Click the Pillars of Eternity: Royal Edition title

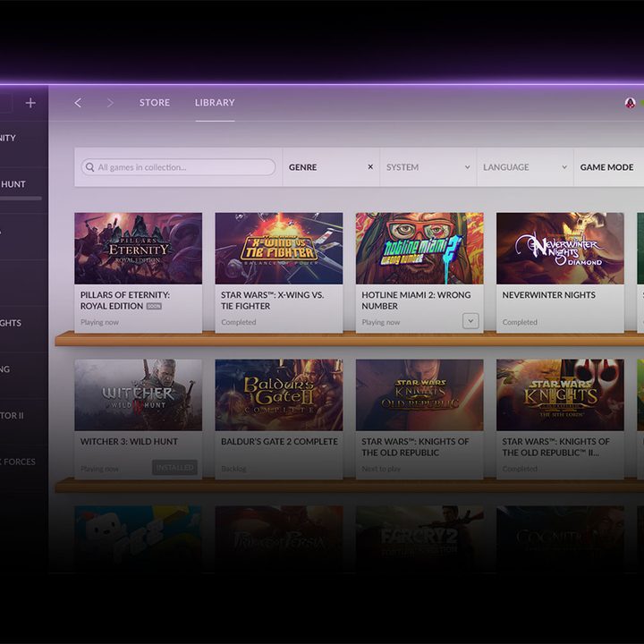coord(125,301)
